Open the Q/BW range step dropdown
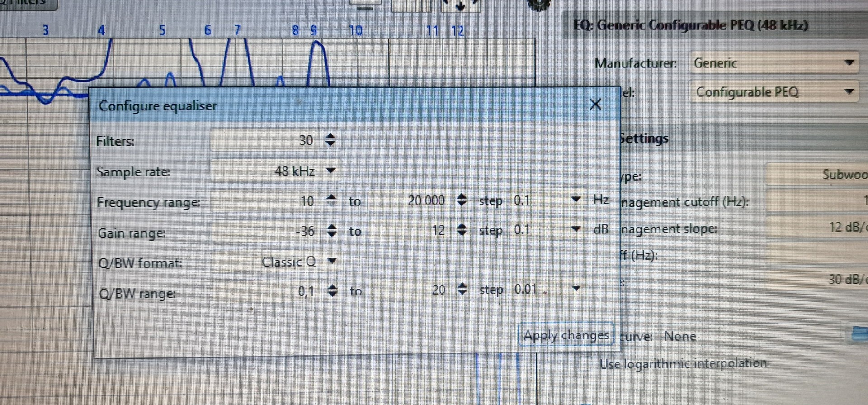Image resolution: width=868 pixels, height=405 pixels. [576, 288]
